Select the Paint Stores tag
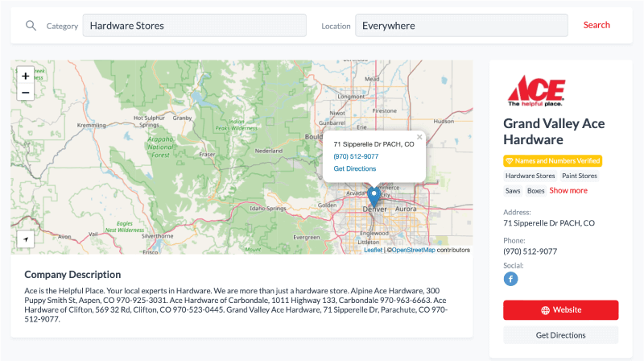Screen dimensions: 644x361 580,176
